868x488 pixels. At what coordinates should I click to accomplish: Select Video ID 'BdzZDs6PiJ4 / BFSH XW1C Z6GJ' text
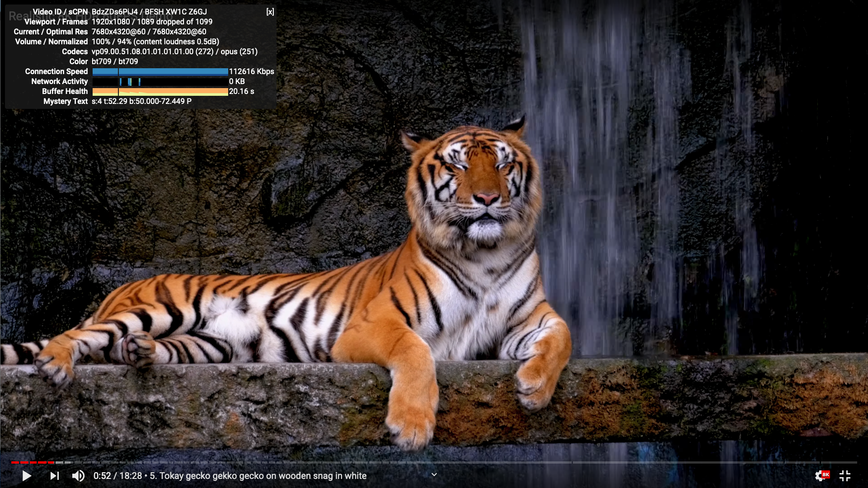tap(149, 12)
